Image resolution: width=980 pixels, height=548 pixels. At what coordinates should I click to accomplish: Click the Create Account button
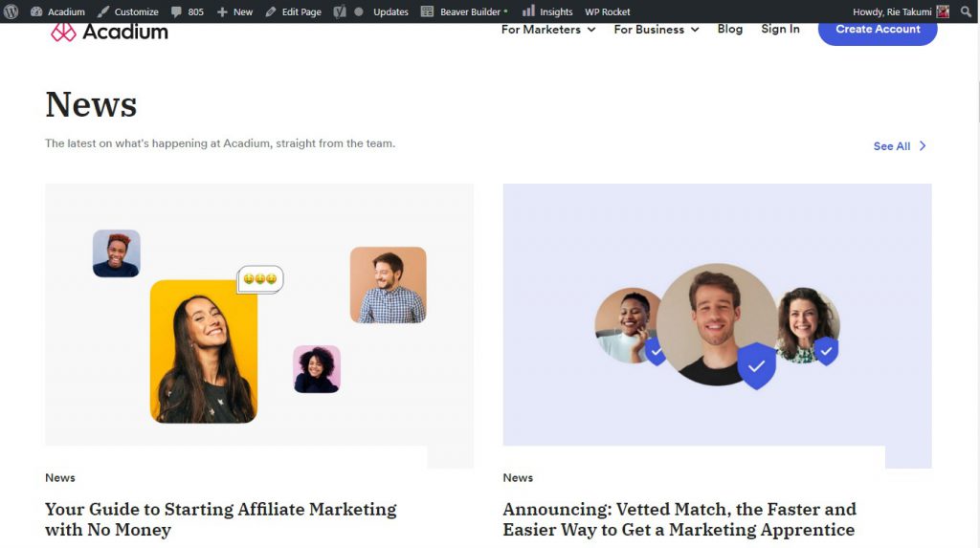pyautogui.click(x=878, y=30)
